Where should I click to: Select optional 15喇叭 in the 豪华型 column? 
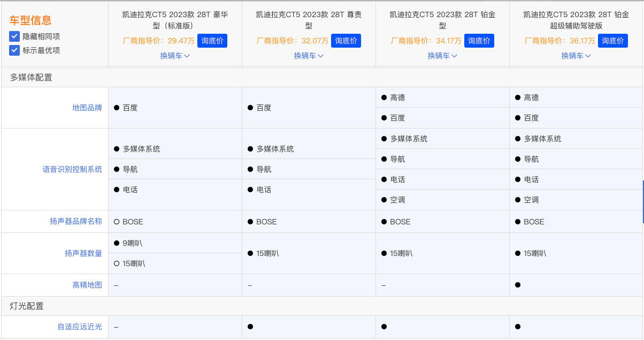coord(134,263)
